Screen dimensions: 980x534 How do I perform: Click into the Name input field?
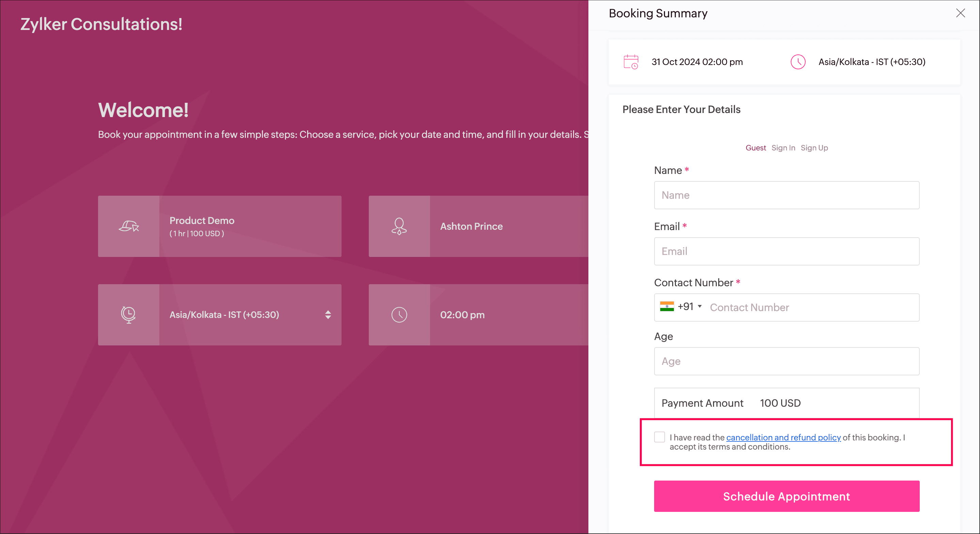[x=786, y=195]
